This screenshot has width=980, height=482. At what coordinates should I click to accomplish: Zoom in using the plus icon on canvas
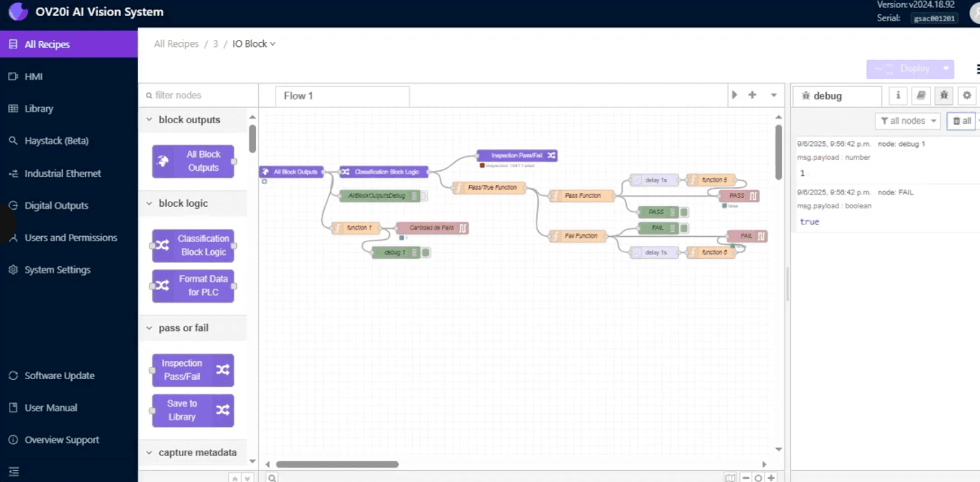pos(771,477)
